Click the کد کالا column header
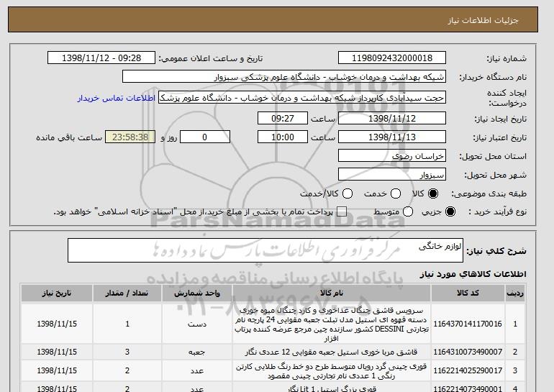 [x=468, y=293]
